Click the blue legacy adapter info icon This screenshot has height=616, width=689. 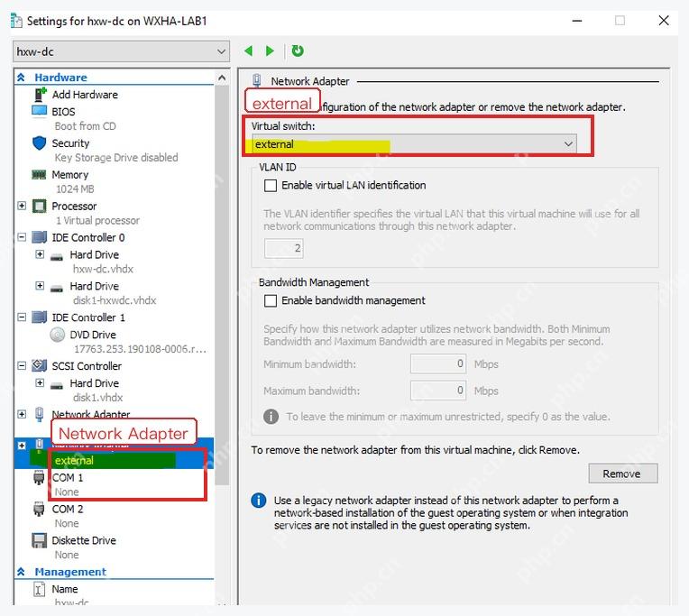pyautogui.click(x=258, y=501)
